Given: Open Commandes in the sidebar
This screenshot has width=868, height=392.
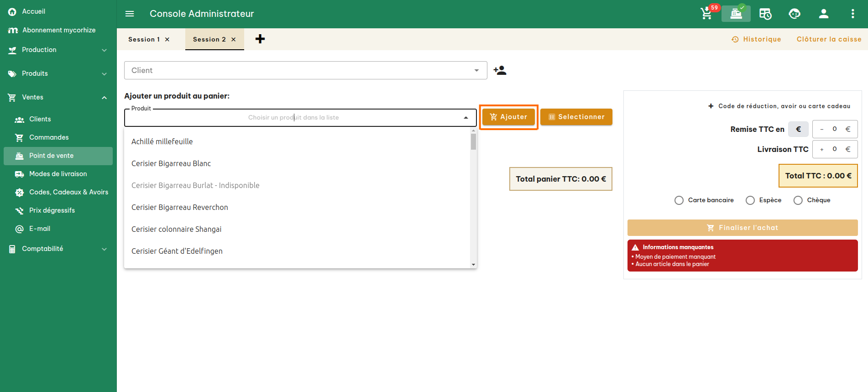Looking at the screenshot, I should tap(58, 137).
